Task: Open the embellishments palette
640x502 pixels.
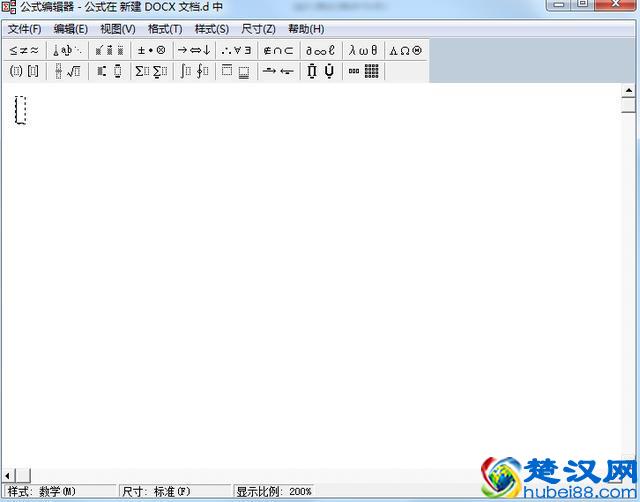Action: (x=109, y=51)
